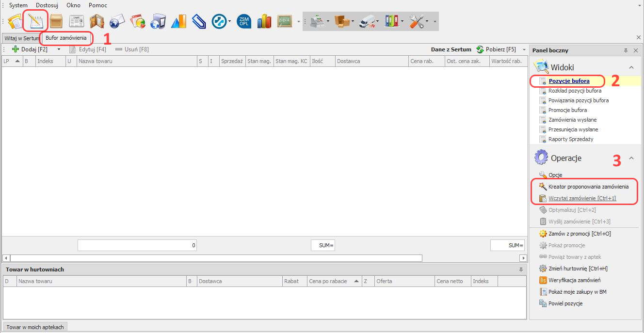
Task: Open the colorful bar chart toolbar icon
Action: pyautogui.click(x=264, y=21)
